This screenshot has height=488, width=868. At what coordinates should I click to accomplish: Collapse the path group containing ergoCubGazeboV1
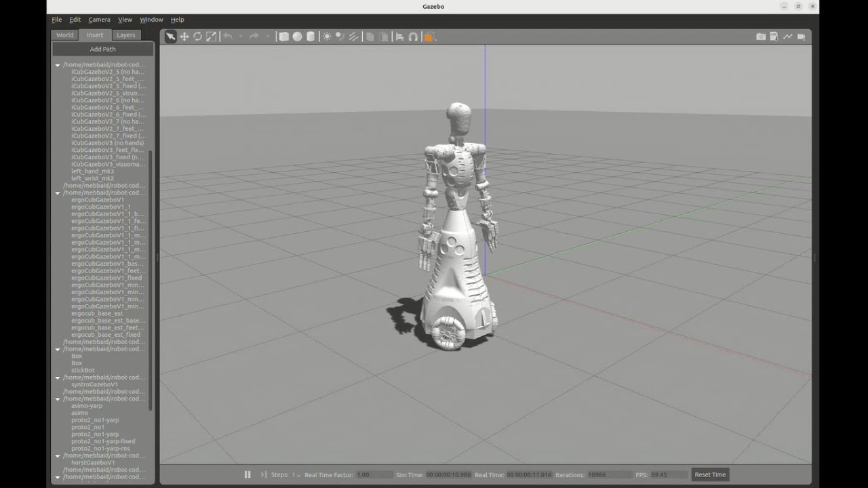58,193
